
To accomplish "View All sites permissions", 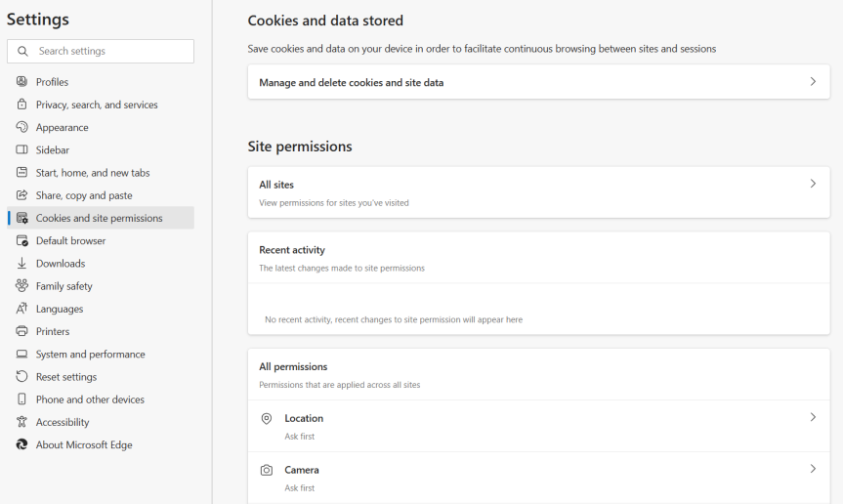I will coord(276,185).
